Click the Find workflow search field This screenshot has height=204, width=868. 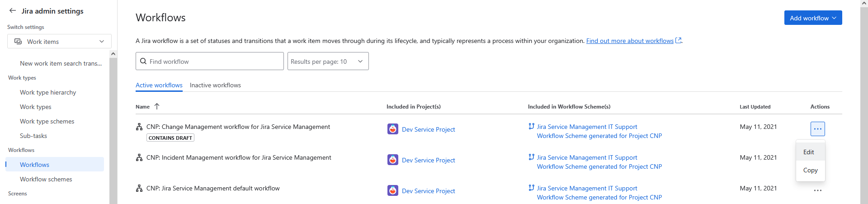[210, 62]
